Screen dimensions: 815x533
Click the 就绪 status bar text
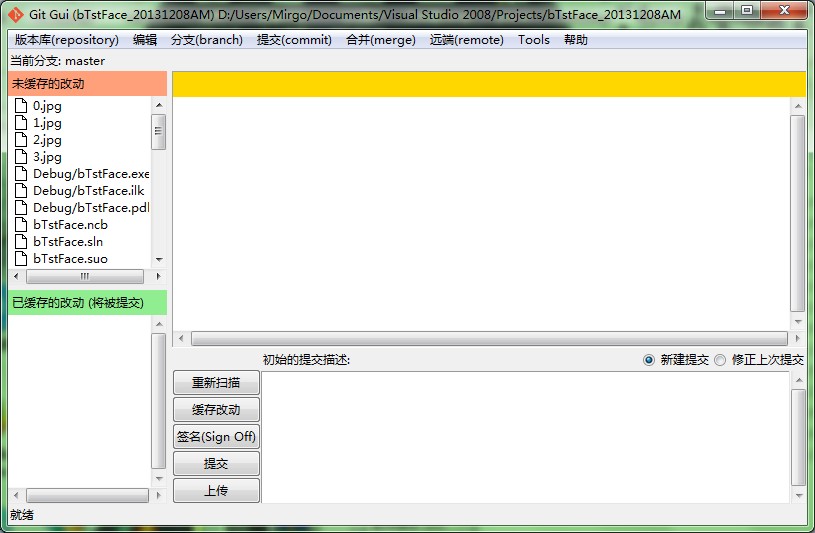pyautogui.click(x=22, y=515)
